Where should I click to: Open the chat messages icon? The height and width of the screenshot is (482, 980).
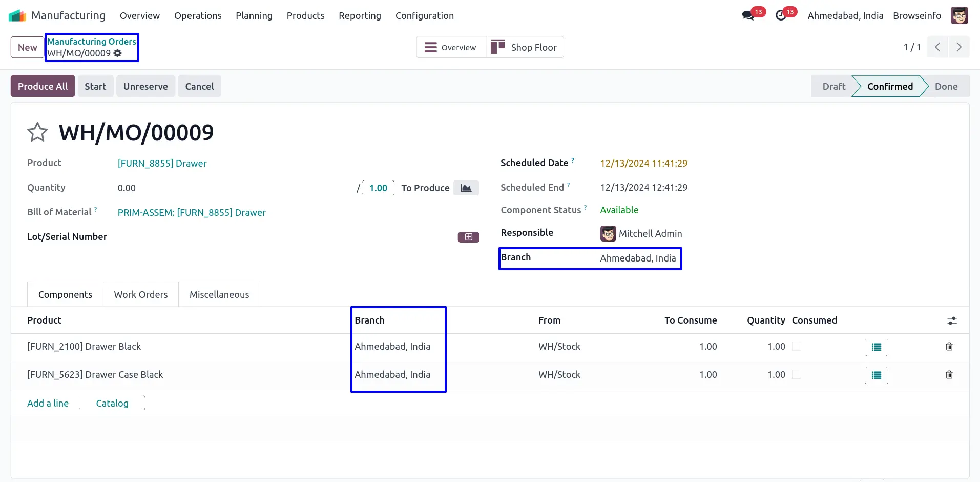(748, 15)
